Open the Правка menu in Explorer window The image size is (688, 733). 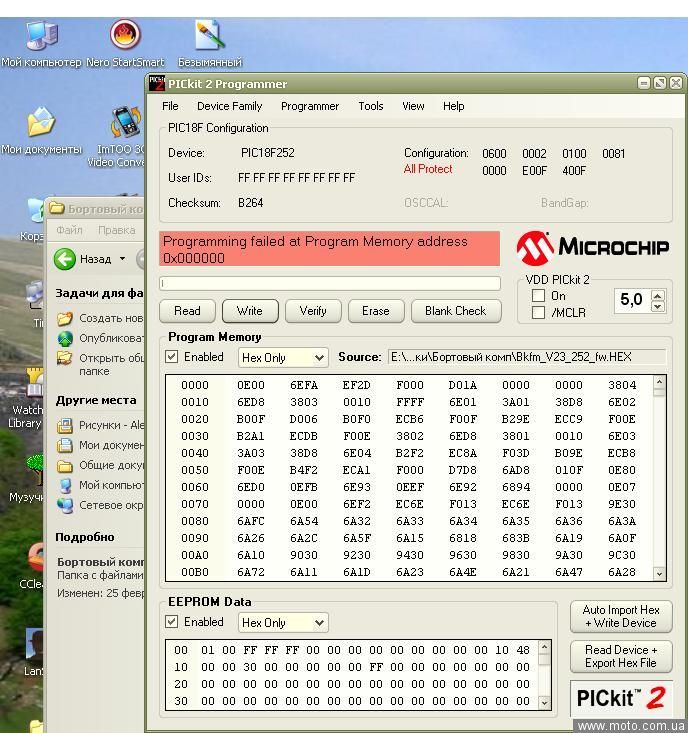click(116, 230)
